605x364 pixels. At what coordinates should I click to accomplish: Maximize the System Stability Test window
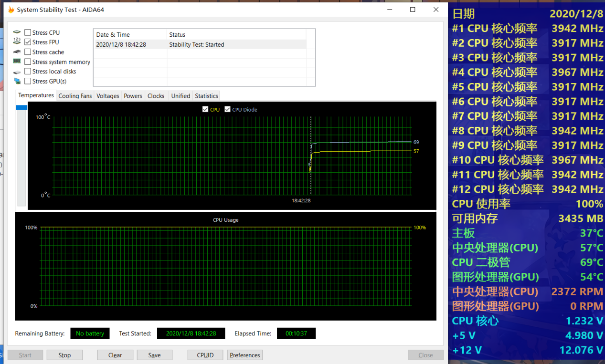pyautogui.click(x=413, y=10)
